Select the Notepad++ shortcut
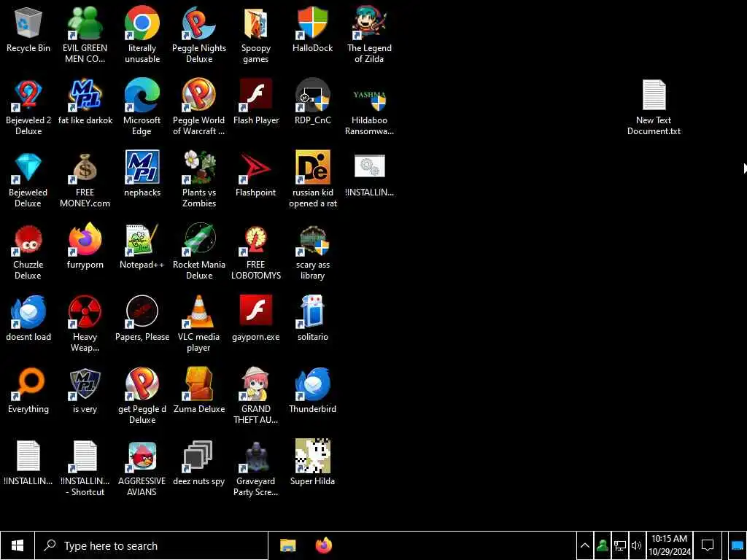The image size is (747, 560). click(142, 246)
